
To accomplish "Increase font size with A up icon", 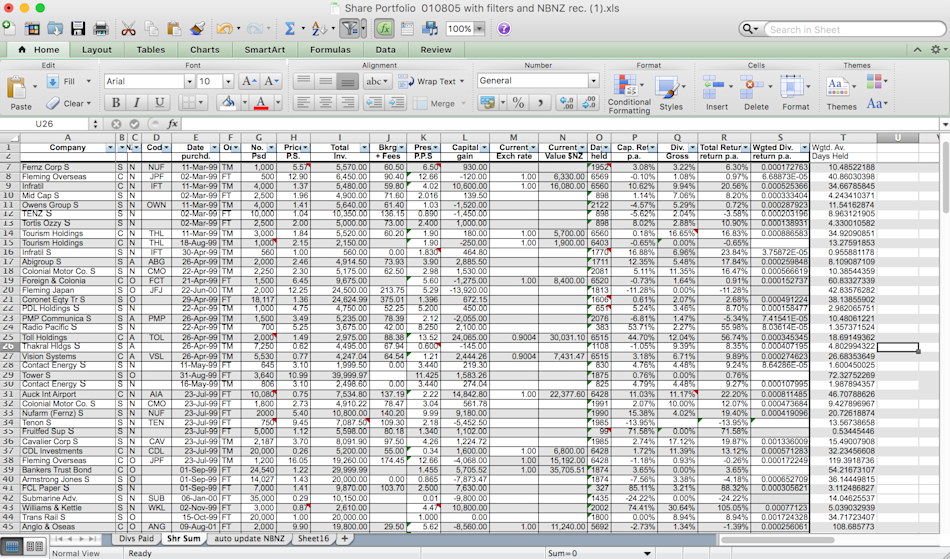I will tap(249, 81).
